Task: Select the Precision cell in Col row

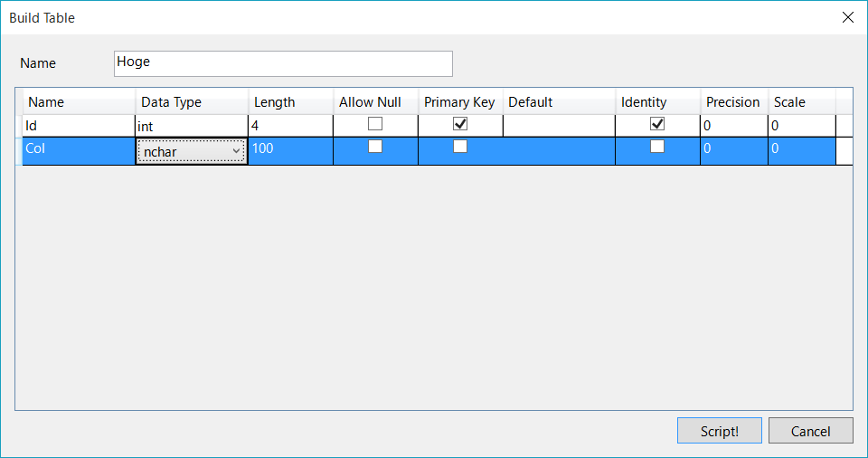Action: 734,151
